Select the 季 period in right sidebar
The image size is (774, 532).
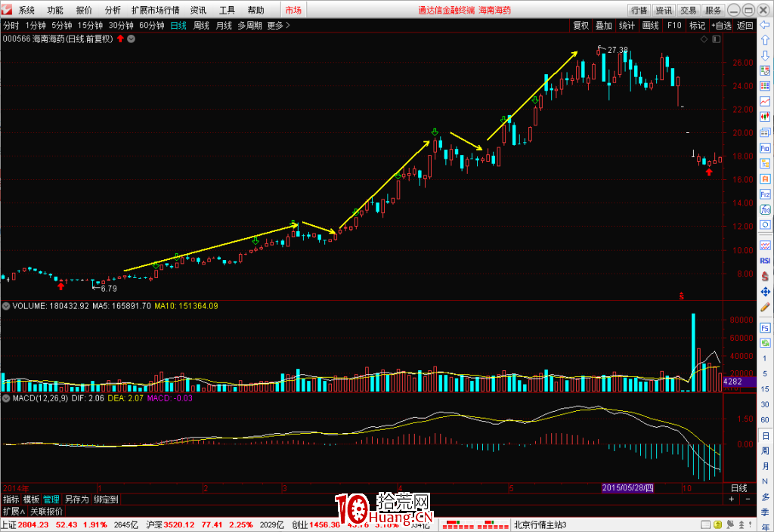[x=765, y=512]
